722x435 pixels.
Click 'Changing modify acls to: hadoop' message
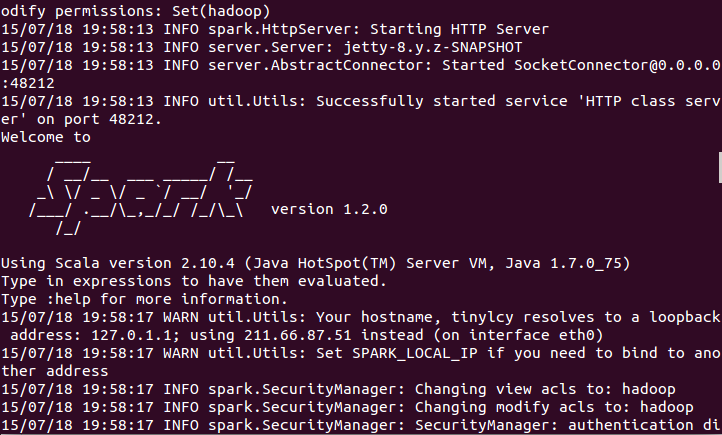coord(554,407)
